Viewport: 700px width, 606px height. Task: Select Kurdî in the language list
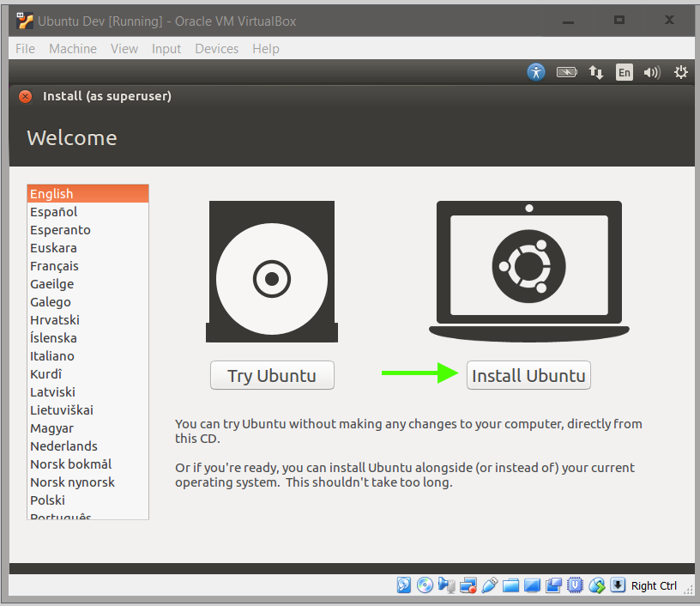tap(88, 373)
